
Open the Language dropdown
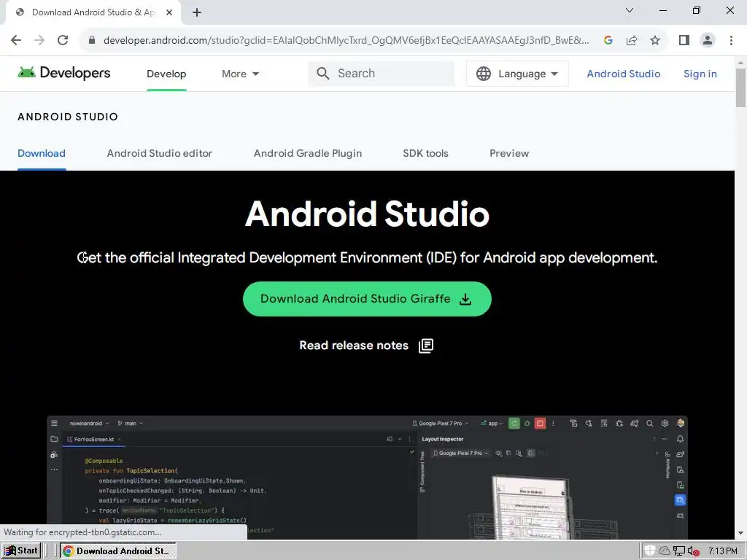(x=517, y=74)
